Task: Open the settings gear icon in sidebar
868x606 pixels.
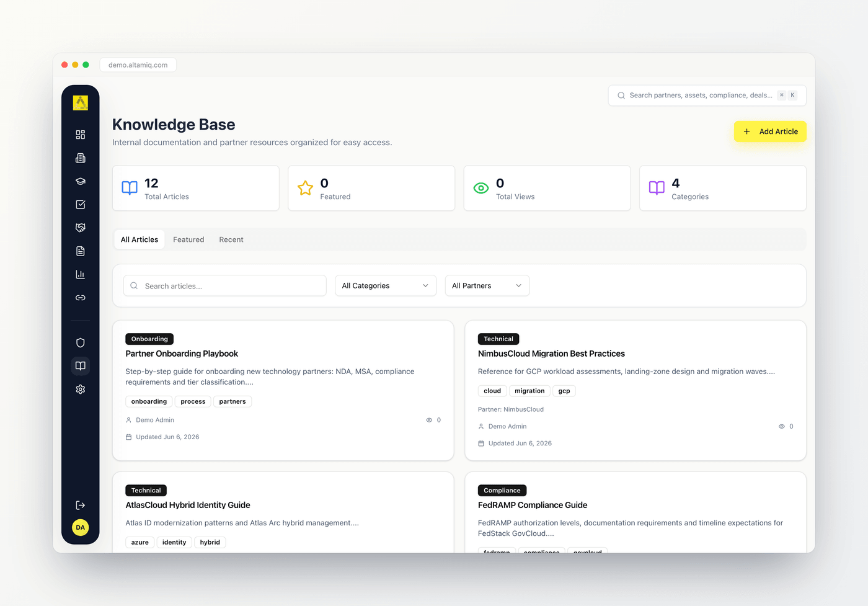Action: (81, 390)
